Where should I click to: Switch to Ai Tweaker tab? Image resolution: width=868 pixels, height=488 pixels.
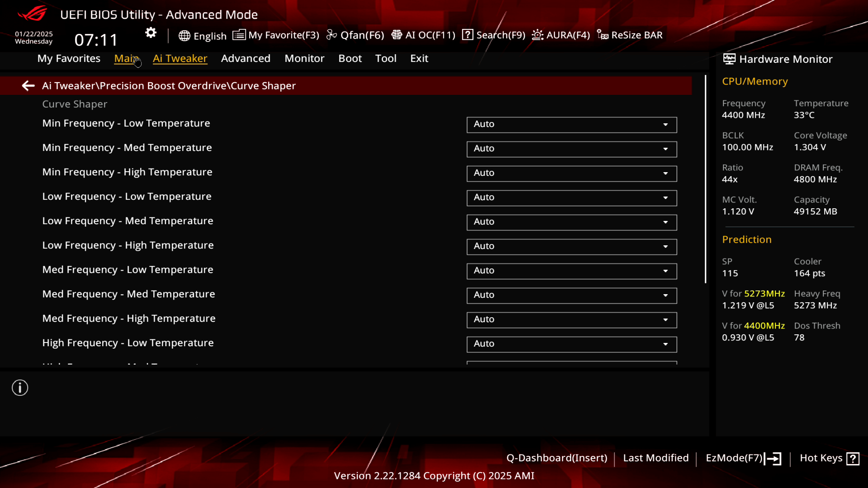180,58
